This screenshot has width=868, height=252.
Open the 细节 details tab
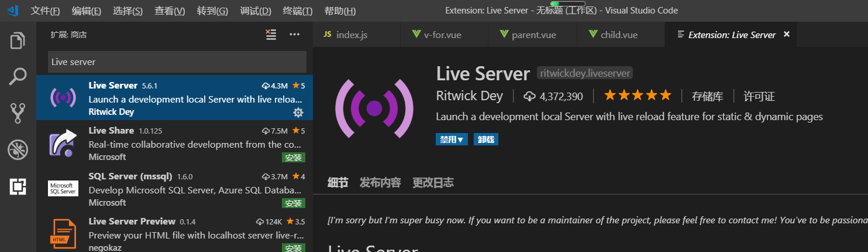click(338, 182)
